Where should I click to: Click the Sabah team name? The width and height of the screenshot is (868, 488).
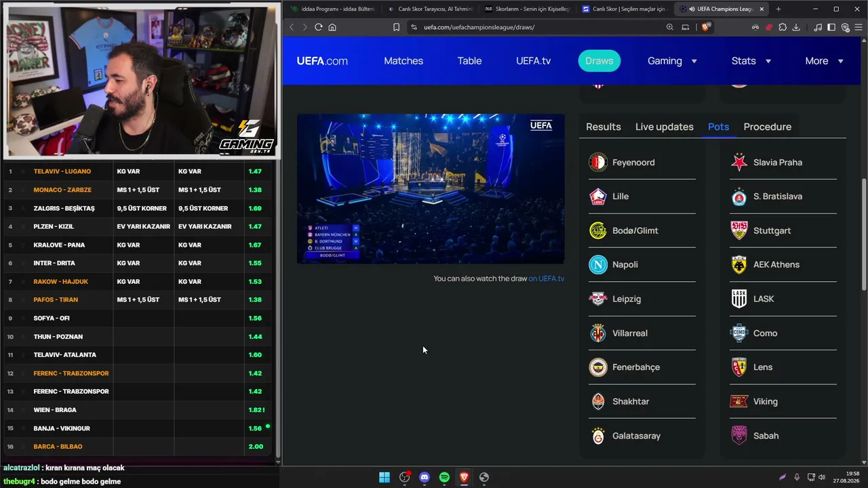click(766, 436)
